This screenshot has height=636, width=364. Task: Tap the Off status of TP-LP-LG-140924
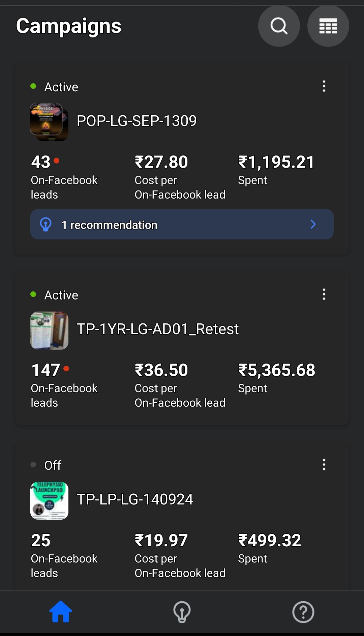point(53,466)
